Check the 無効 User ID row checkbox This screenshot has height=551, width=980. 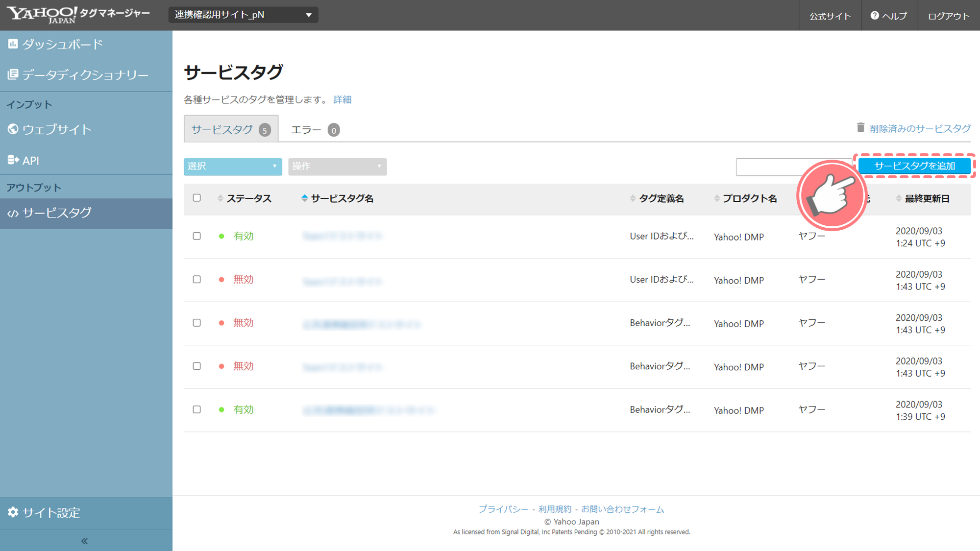point(197,279)
